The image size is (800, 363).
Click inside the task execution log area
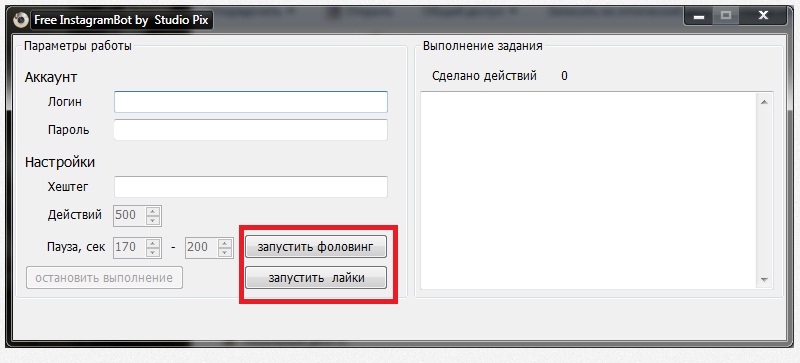589,191
